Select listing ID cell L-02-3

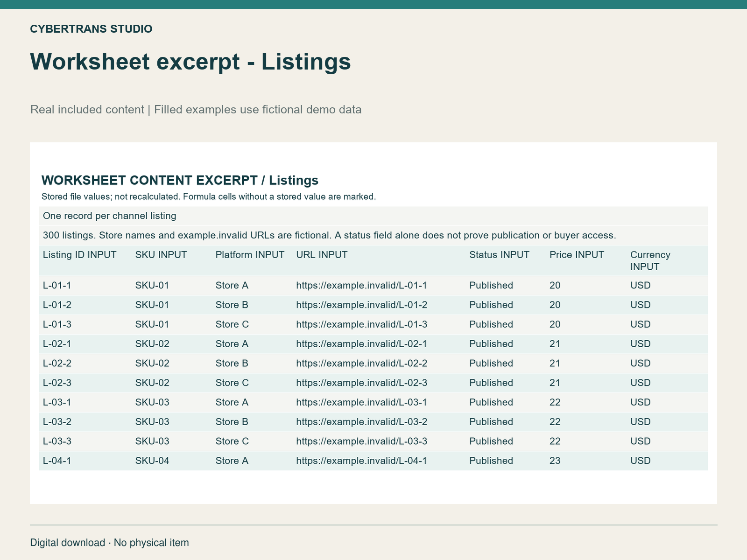point(57,383)
